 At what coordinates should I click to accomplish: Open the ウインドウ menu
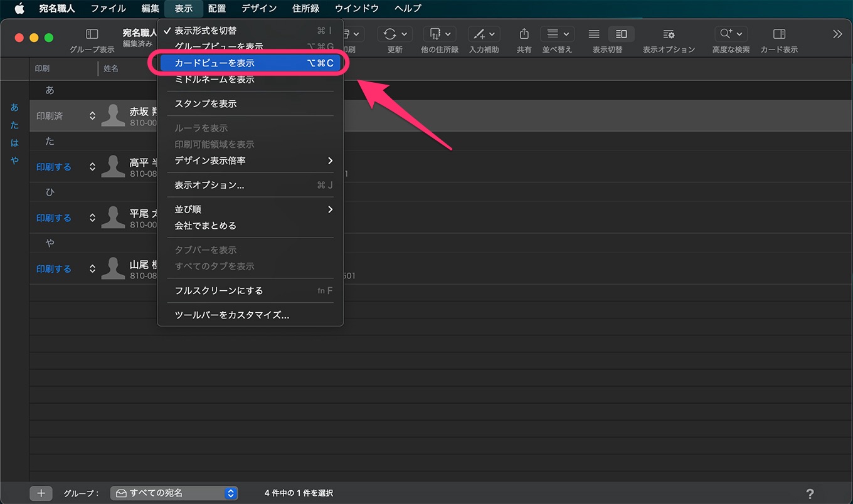tap(357, 8)
